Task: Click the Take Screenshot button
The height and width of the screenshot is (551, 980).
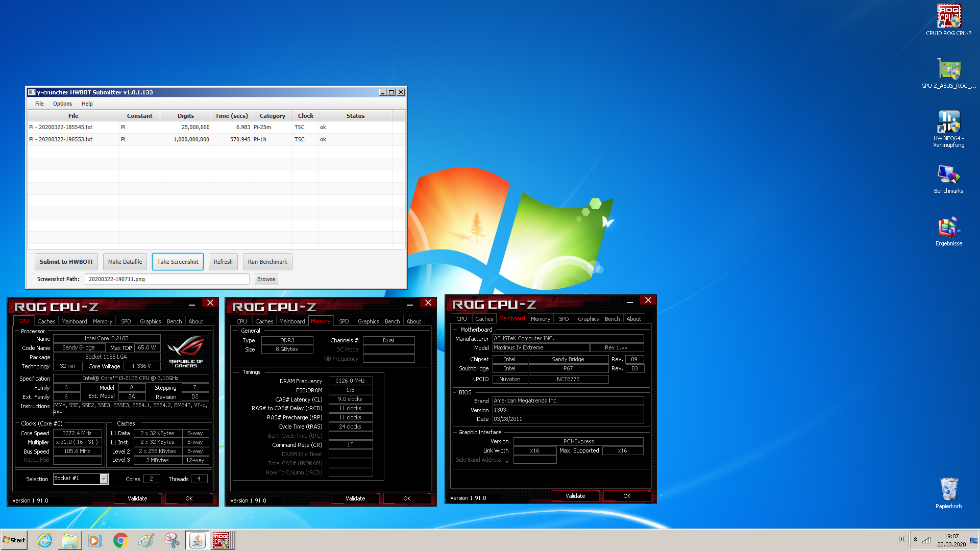Action: point(178,262)
